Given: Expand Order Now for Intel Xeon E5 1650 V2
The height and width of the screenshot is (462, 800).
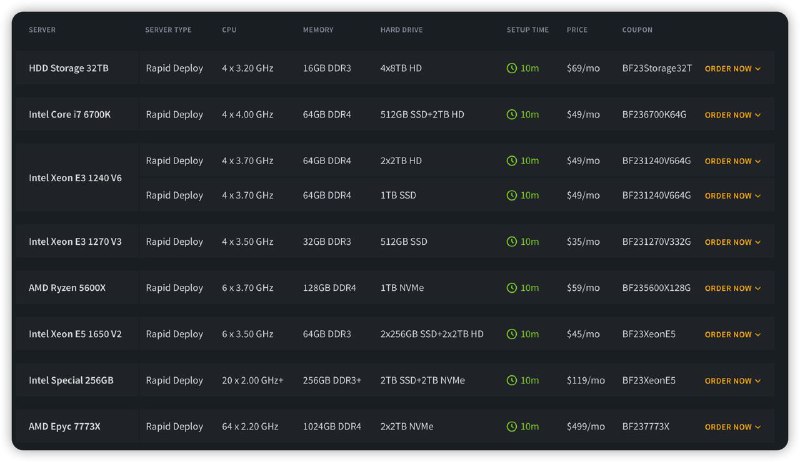Looking at the screenshot, I should 732,334.
